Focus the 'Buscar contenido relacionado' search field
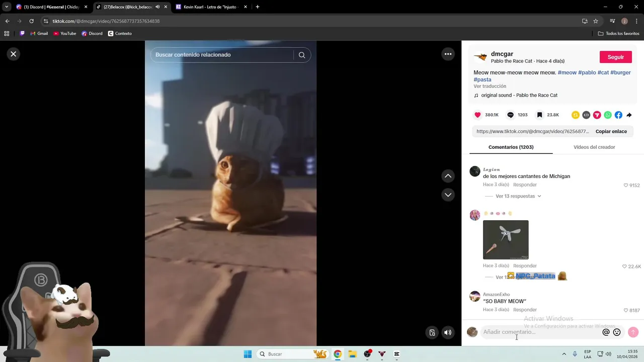This screenshot has width=644, height=362. [x=221, y=55]
